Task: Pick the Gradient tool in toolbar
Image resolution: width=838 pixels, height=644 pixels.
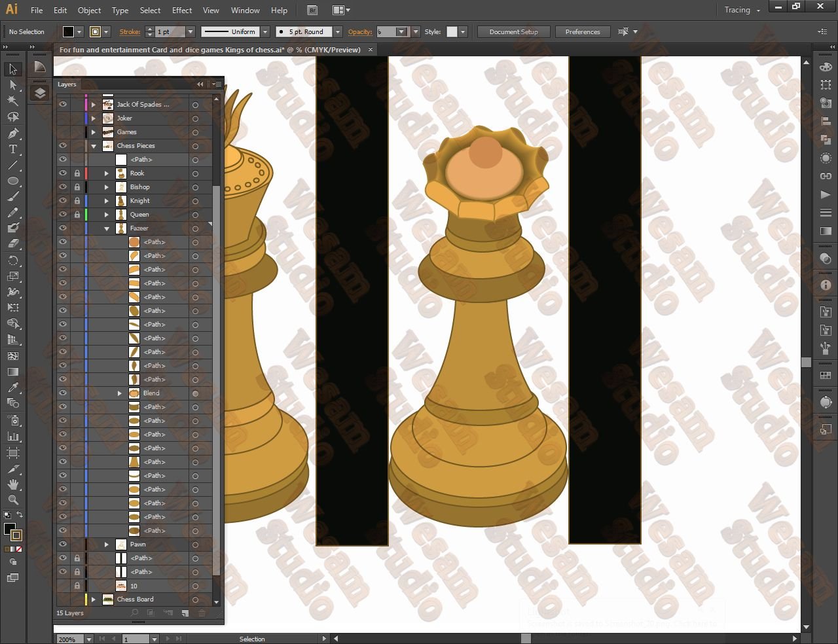Action: click(12, 372)
